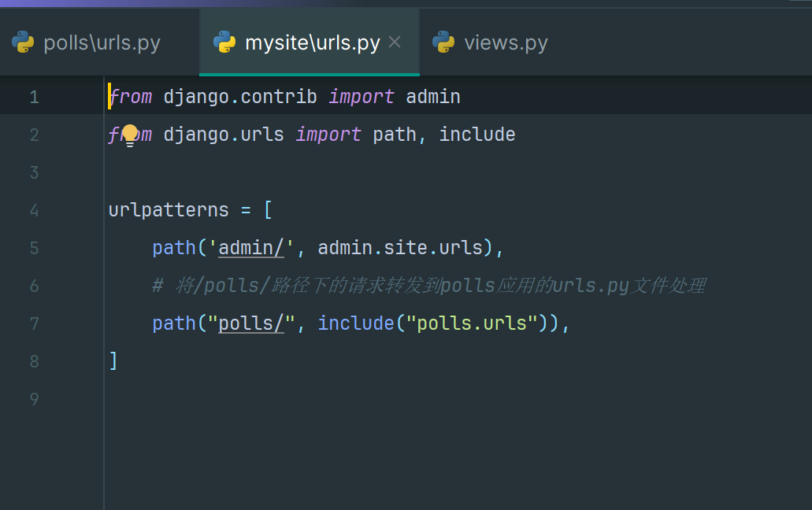Close the mysite\urls.py tab
812x510 pixels.
tap(395, 42)
